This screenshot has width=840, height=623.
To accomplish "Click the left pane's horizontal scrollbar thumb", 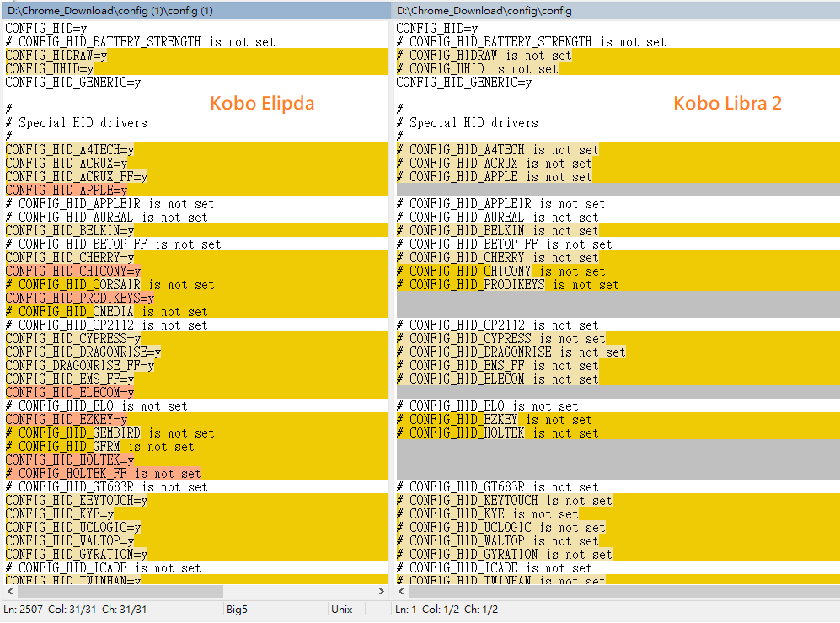I will [120, 591].
